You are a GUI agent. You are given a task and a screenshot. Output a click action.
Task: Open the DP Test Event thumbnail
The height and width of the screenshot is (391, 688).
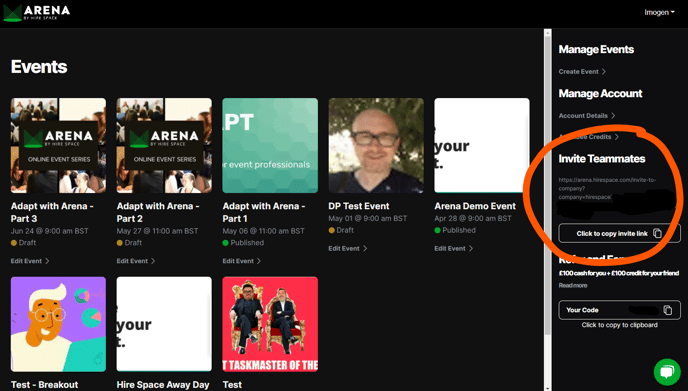point(376,145)
